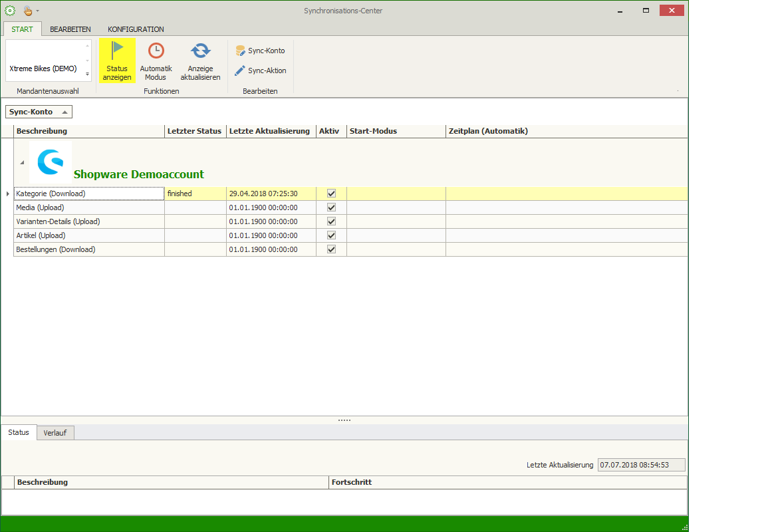This screenshot has height=532, width=766.
Task: Click the green gear application icon
Action: pos(10,11)
